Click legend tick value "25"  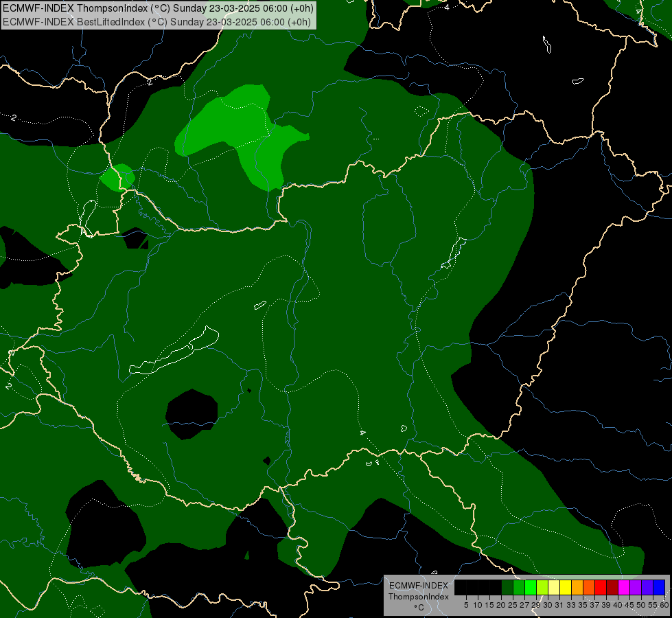tap(513, 605)
